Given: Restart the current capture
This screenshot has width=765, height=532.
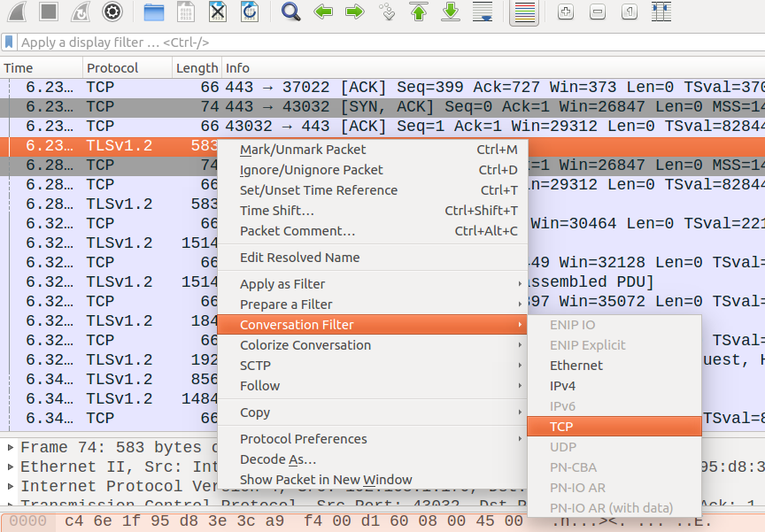Looking at the screenshot, I should point(80,12).
